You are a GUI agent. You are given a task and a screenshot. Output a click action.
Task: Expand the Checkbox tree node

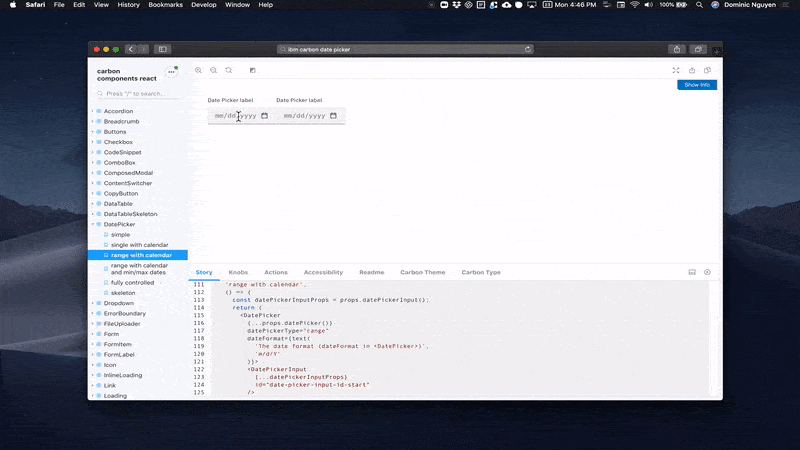click(x=93, y=142)
